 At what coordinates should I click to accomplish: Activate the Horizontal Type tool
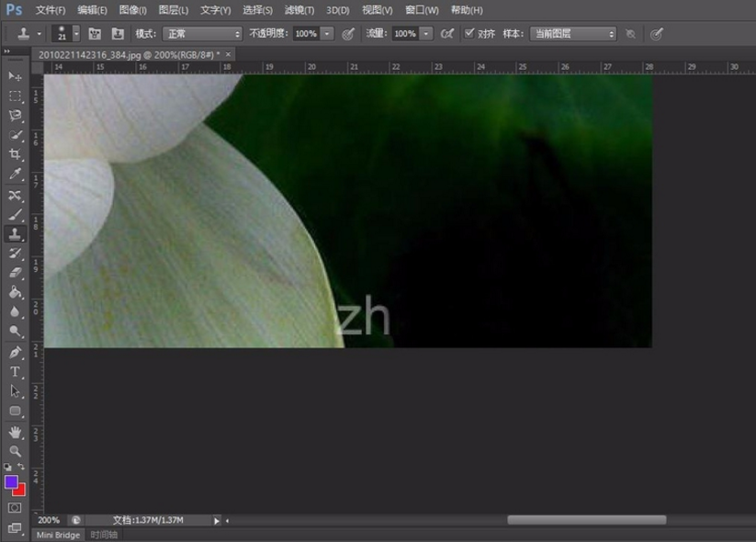pos(15,372)
